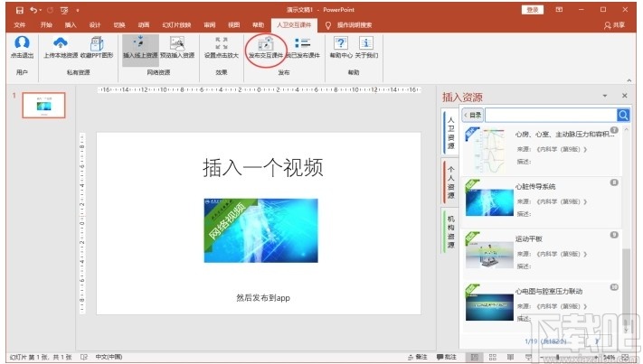
Task: Open 我已发布课件 list icon
Action: click(x=303, y=43)
